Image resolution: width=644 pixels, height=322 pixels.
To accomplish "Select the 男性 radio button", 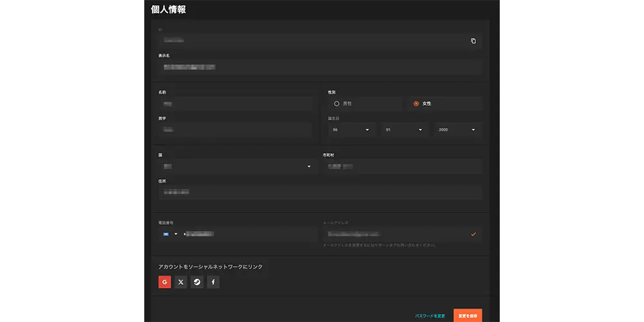I will 336,104.
